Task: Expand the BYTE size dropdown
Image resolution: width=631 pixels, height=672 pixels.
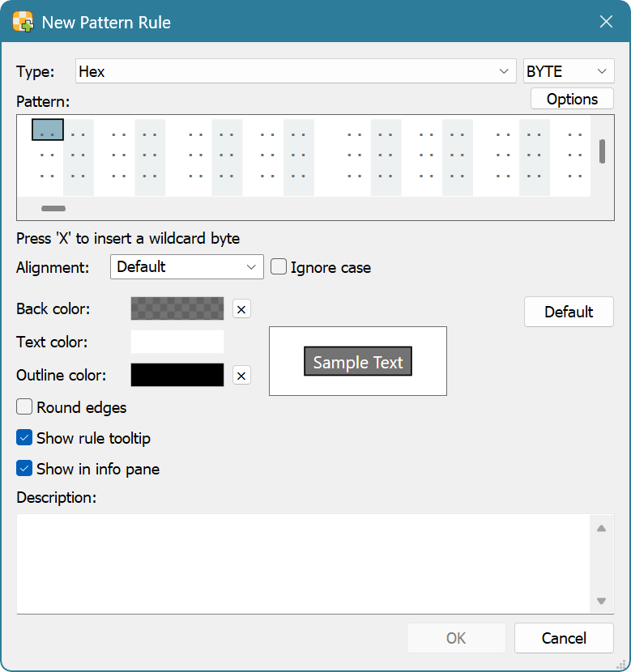Action: click(569, 71)
